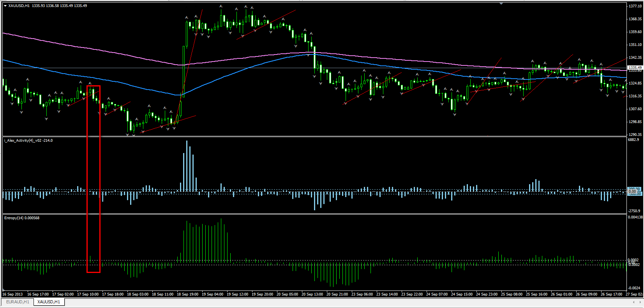644x308 pixels.
Task: Switch to the EURAUD,H1 chart tab
Action: pyautogui.click(x=18, y=302)
